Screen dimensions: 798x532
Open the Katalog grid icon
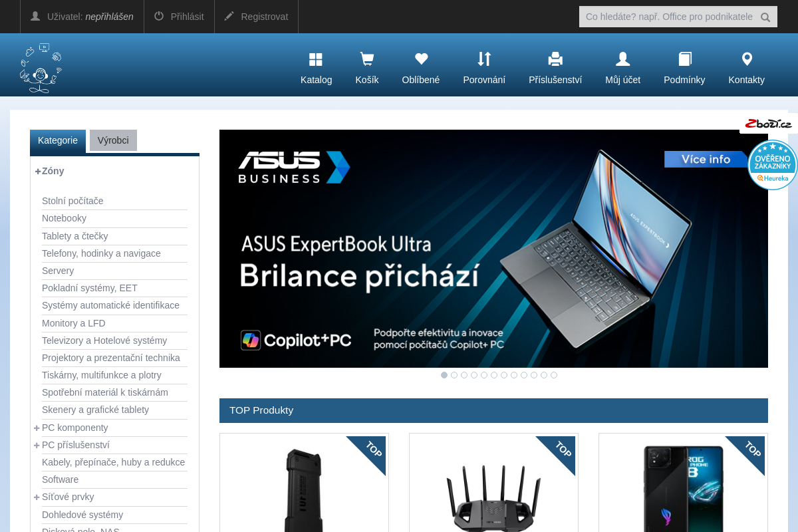[x=316, y=60]
